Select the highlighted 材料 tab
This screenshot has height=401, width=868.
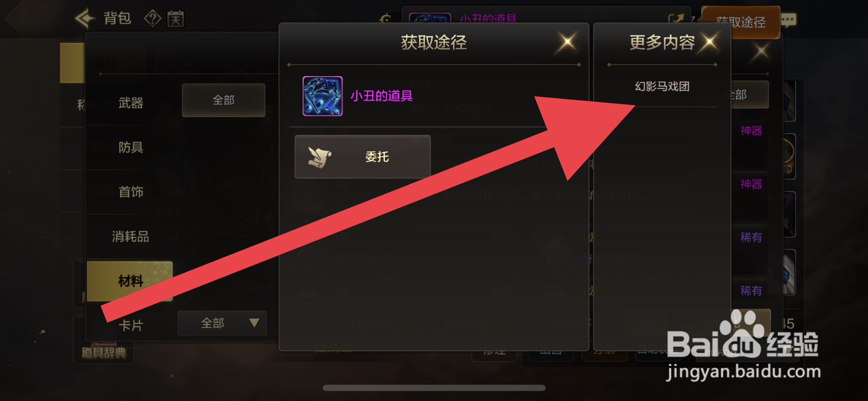coord(130,281)
